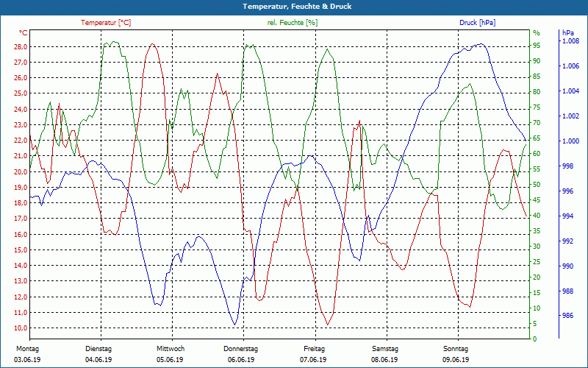
Task: Click the "18,0" temperature axis value
Action: 21,203
